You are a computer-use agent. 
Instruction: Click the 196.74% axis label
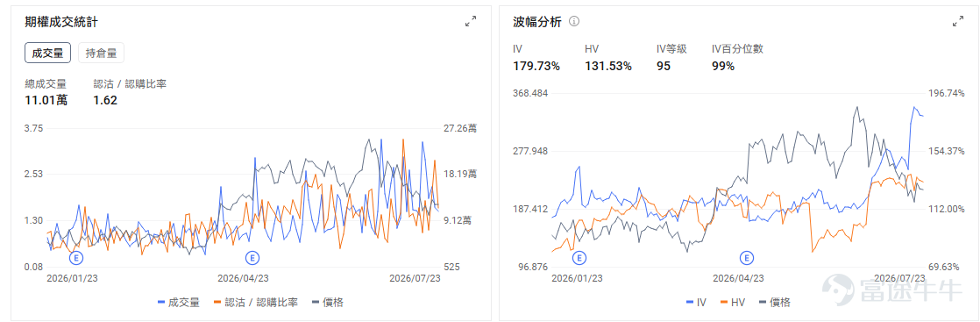(x=948, y=93)
